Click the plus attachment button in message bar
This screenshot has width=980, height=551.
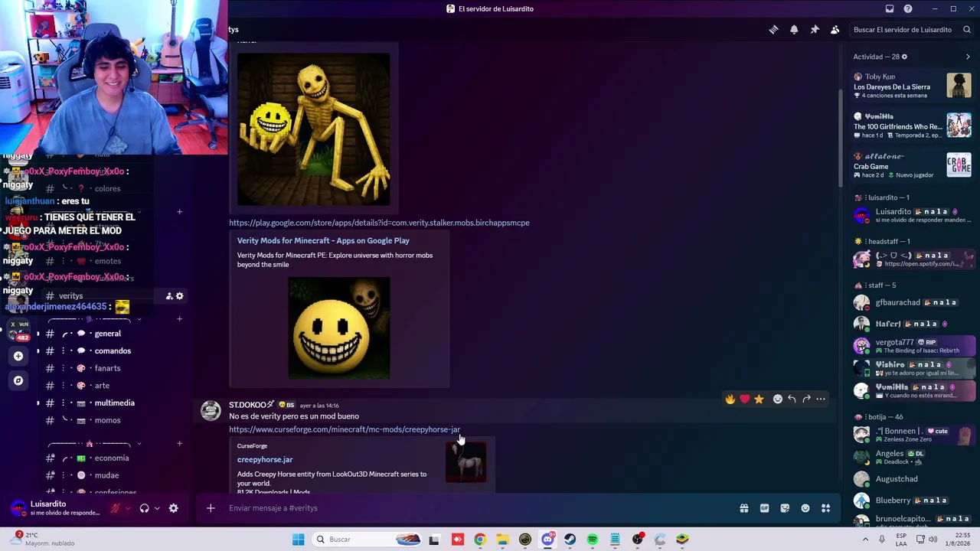[211, 508]
